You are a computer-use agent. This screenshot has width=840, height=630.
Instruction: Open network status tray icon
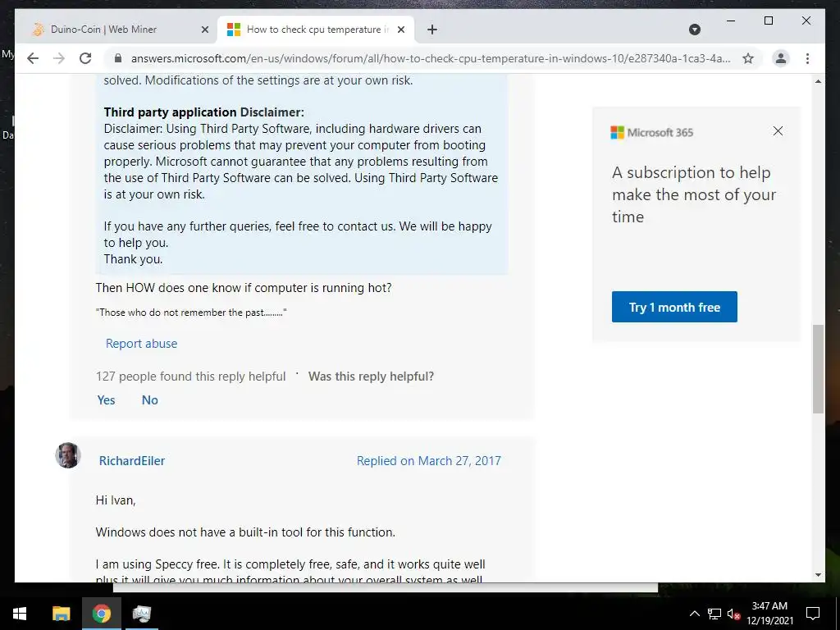714,614
